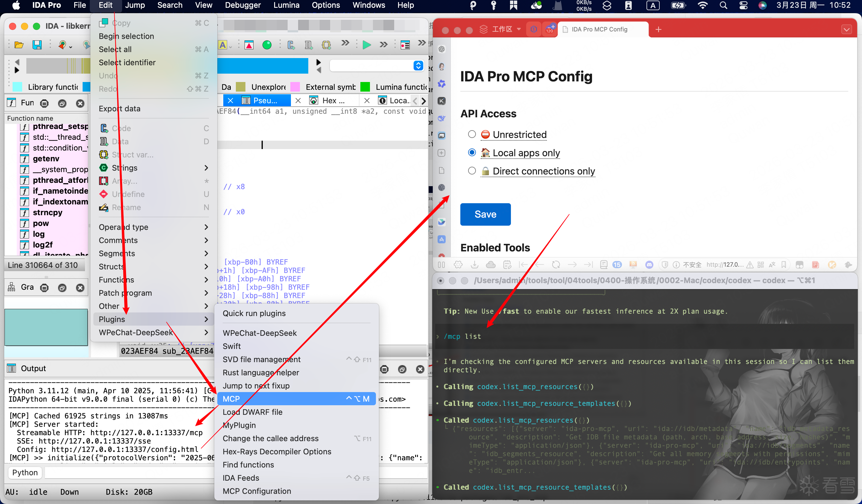
Task: Select the Unrestricted API access option
Action: (472, 134)
